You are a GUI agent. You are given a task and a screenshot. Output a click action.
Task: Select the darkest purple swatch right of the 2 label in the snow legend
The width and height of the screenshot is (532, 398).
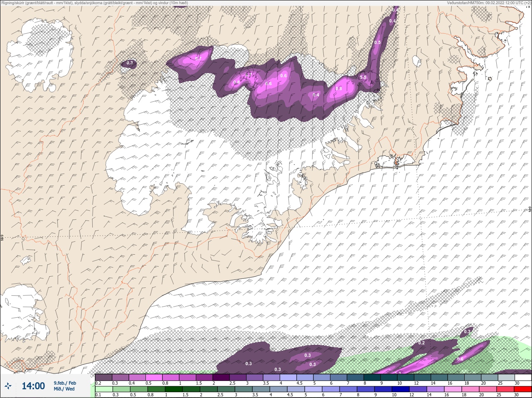(221, 377)
